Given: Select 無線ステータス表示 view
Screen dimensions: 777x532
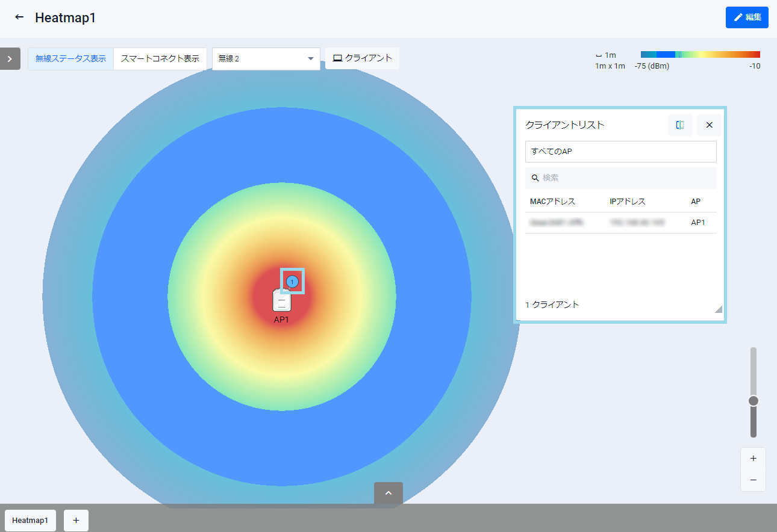Looking at the screenshot, I should pyautogui.click(x=70, y=59).
